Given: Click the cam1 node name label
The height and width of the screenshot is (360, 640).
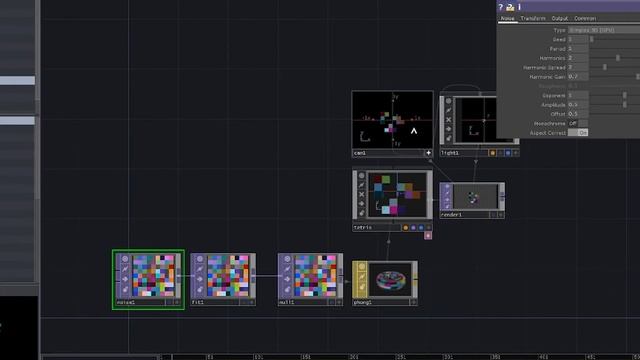Looking at the screenshot, I should click(x=360, y=153).
